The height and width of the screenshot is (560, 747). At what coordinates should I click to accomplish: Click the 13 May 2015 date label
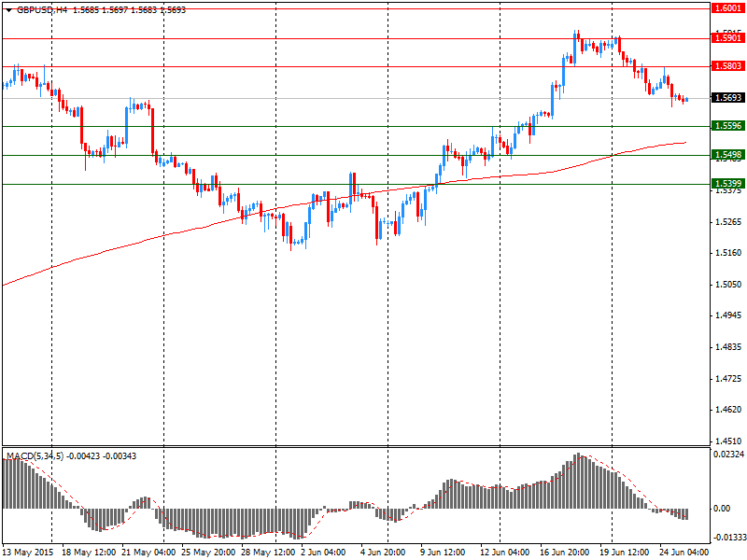pyautogui.click(x=29, y=553)
